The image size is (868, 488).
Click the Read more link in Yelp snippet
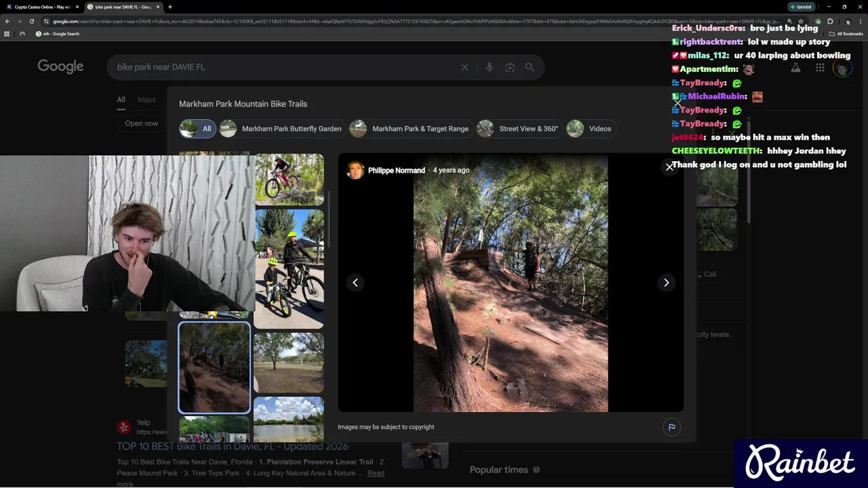[376, 473]
